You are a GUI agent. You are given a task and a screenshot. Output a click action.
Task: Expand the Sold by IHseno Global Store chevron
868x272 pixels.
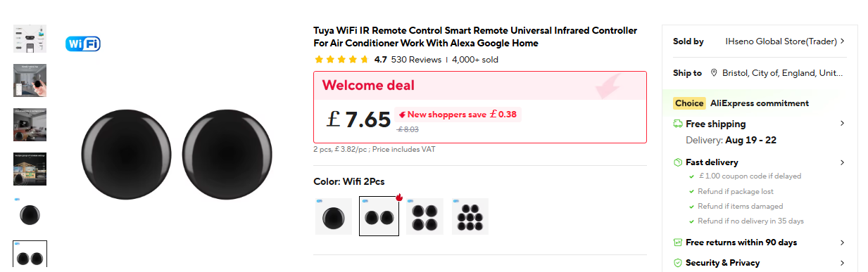(x=843, y=41)
